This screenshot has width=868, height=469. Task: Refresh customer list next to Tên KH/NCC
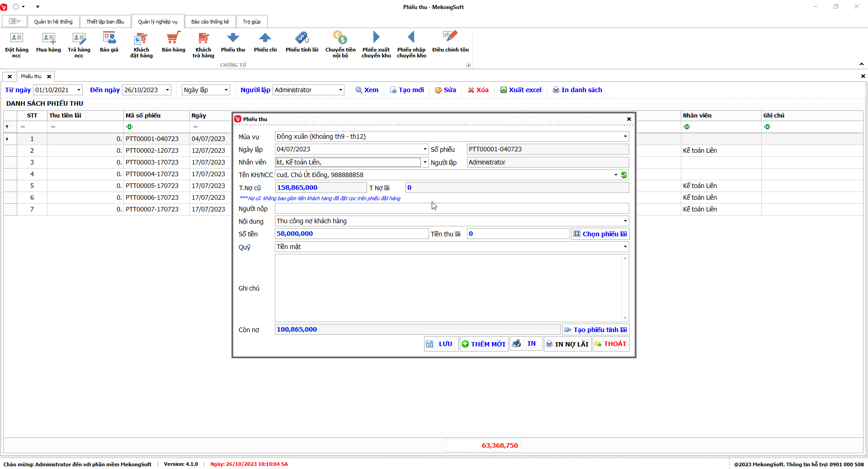pos(624,175)
